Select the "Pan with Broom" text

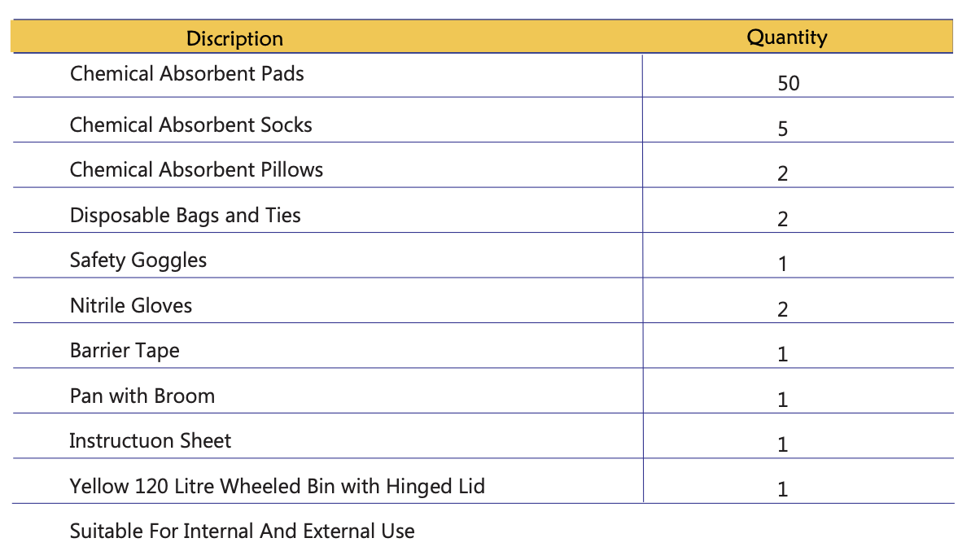click(142, 396)
